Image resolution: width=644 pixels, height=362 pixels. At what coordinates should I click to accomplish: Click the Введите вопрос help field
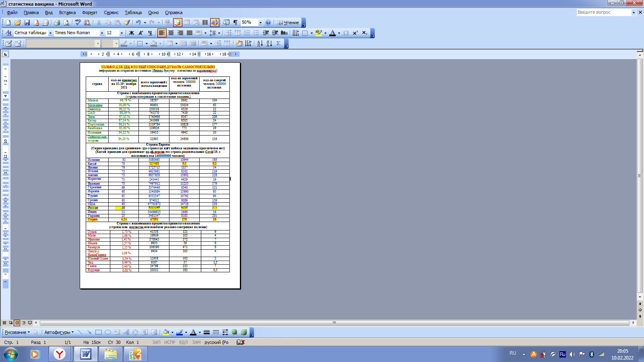pyautogui.click(x=603, y=12)
